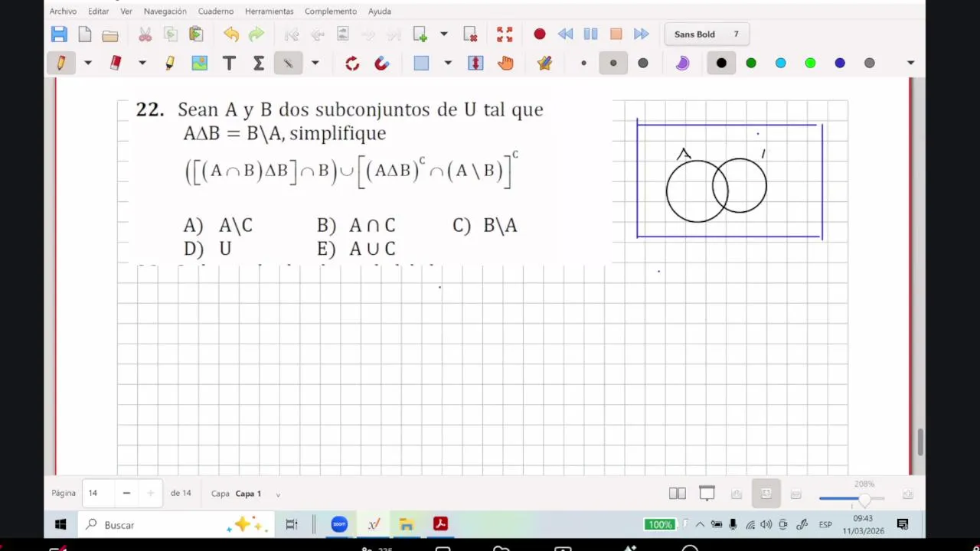This screenshot has width=980, height=551.
Task: Toggle grid snapping magnet
Action: click(382, 64)
